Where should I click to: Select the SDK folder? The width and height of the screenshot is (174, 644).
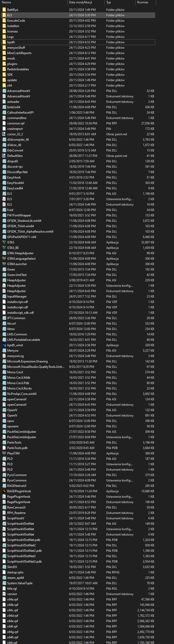78,75
